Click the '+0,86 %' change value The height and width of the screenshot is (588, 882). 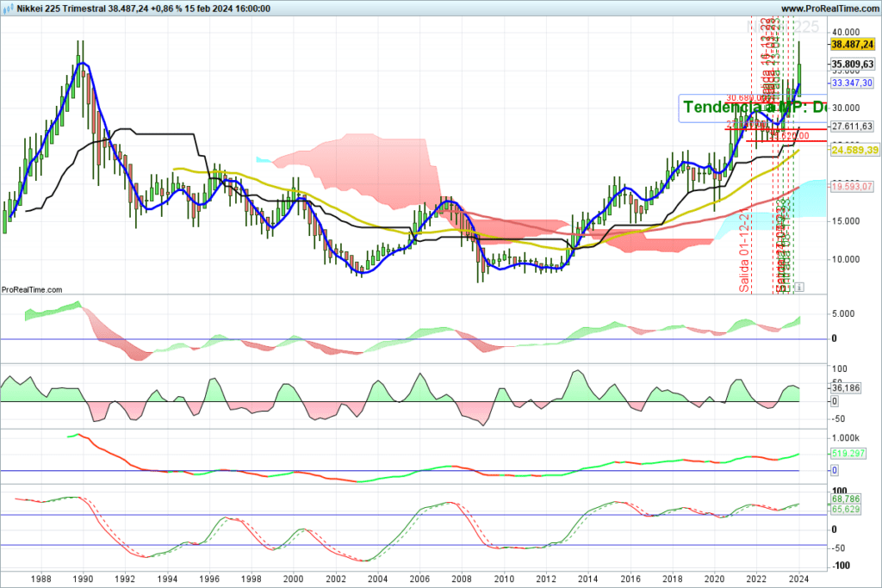pos(167,9)
